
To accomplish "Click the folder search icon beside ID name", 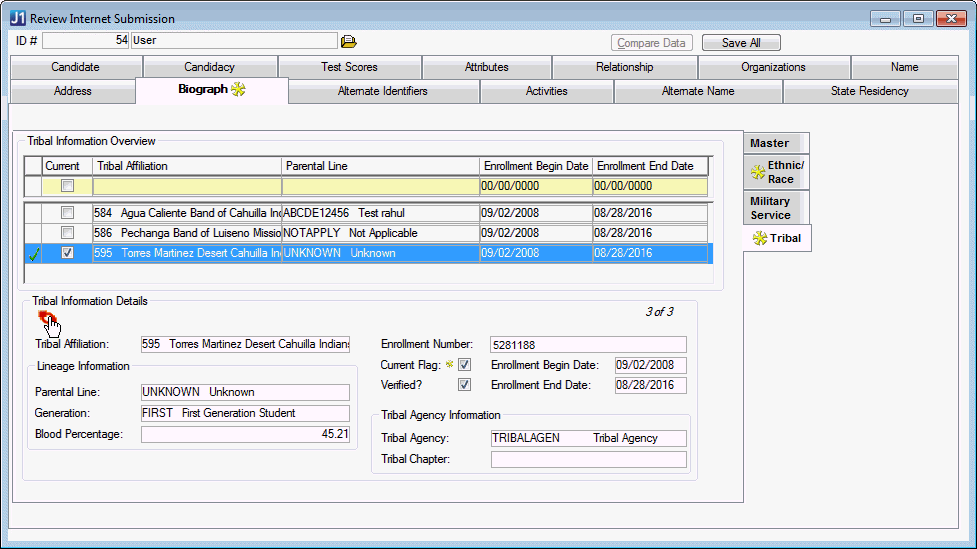I will point(348,41).
